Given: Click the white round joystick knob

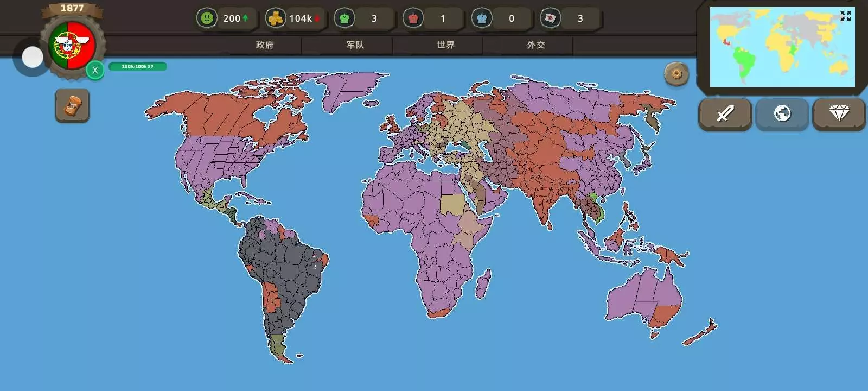Looking at the screenshot, I should click(33, 57).
